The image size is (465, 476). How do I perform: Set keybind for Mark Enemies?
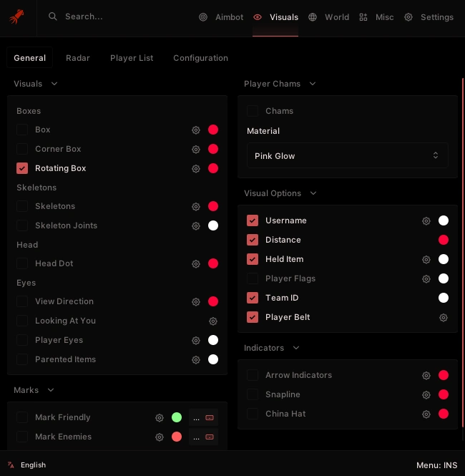(203, 437)
